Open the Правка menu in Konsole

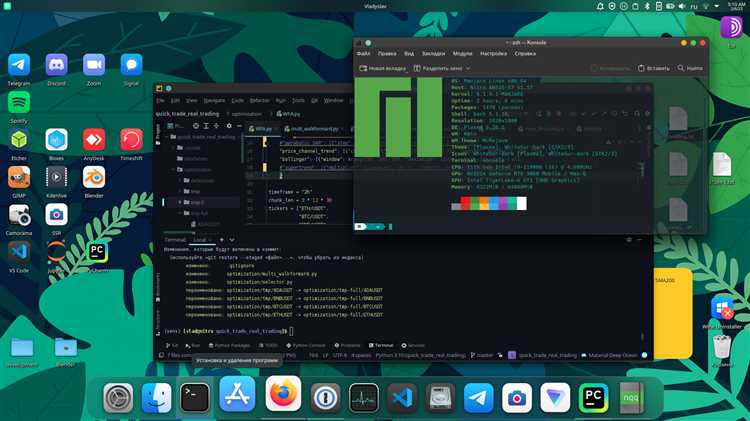point(386,54)
